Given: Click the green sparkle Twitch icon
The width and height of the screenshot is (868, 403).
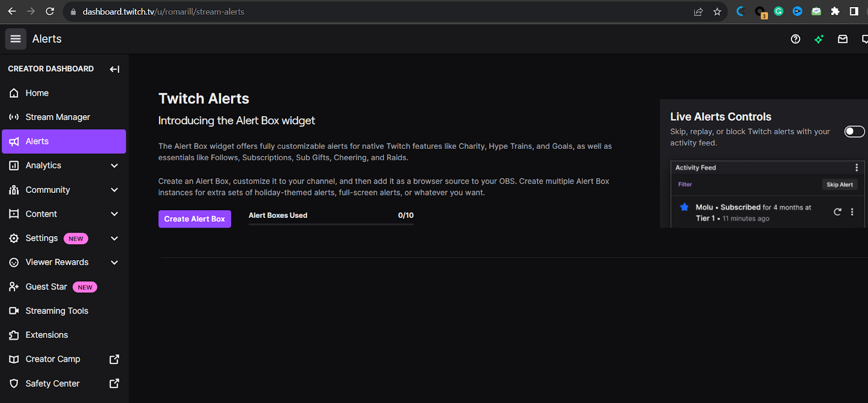Looking at the screenshot, I should [819, 39].
